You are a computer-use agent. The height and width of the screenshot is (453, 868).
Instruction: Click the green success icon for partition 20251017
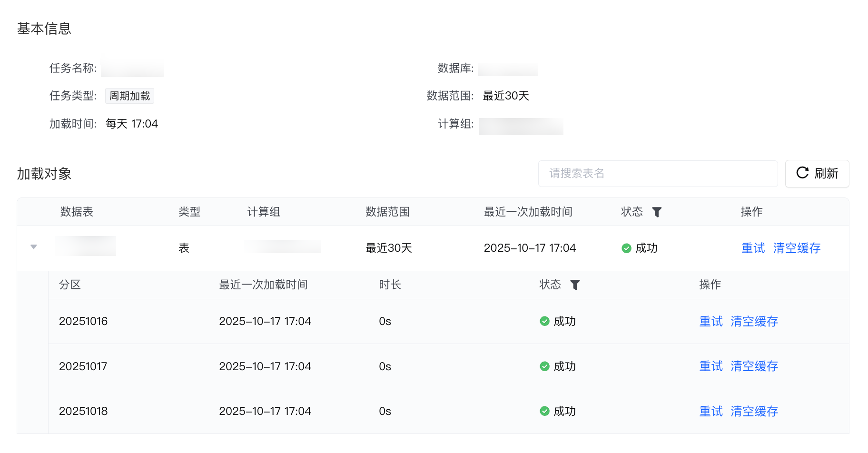point(544,366)
